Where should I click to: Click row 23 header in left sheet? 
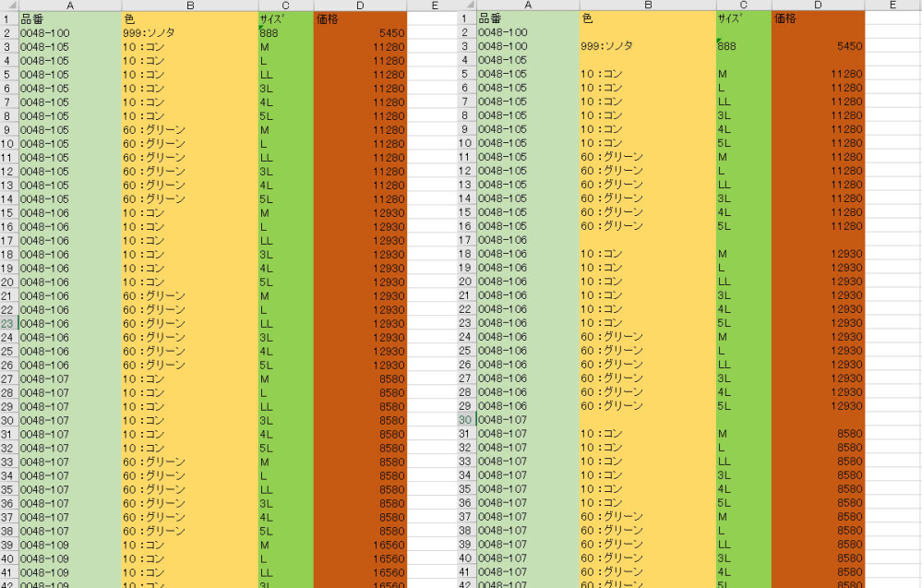pos(8,324)
